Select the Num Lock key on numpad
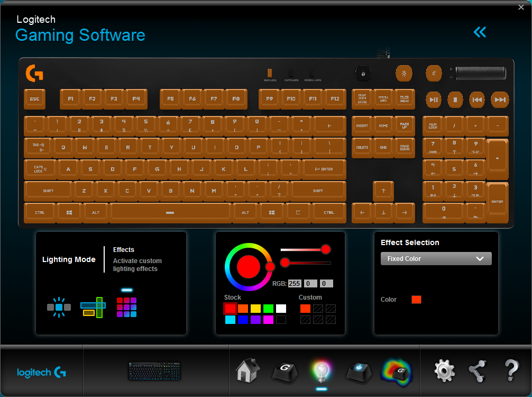 (433, 126)
